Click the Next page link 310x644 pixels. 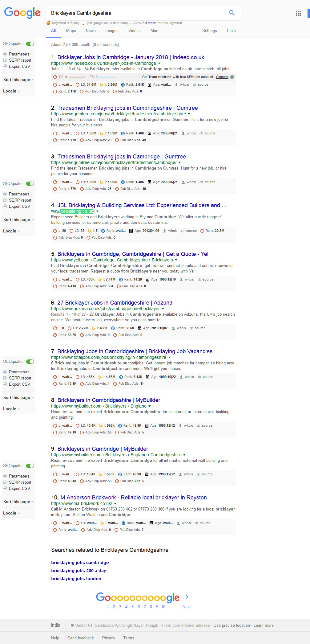tap(187, 607)
